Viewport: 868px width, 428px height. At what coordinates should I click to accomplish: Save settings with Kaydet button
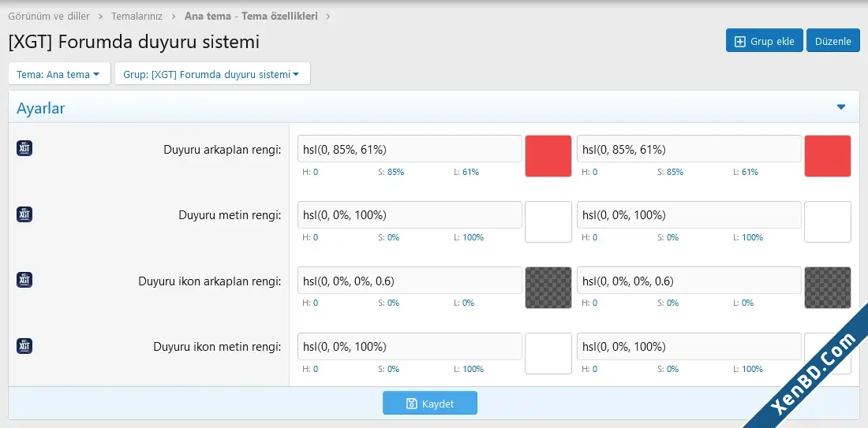click(430, 403)
